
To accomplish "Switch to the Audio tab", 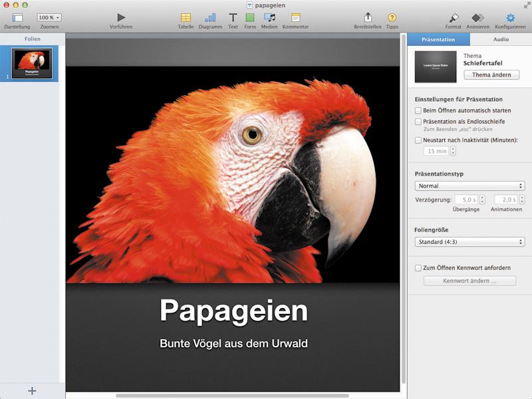I will click(x=501, y=39).
